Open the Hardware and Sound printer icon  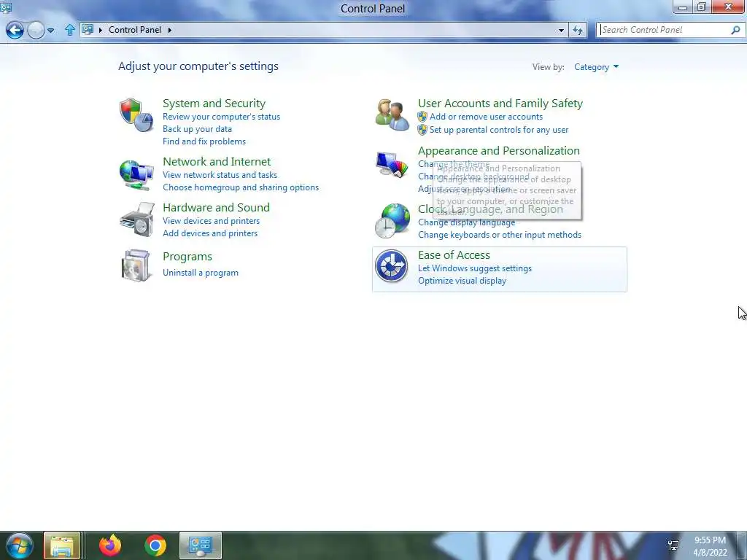[x=136, y=219]
